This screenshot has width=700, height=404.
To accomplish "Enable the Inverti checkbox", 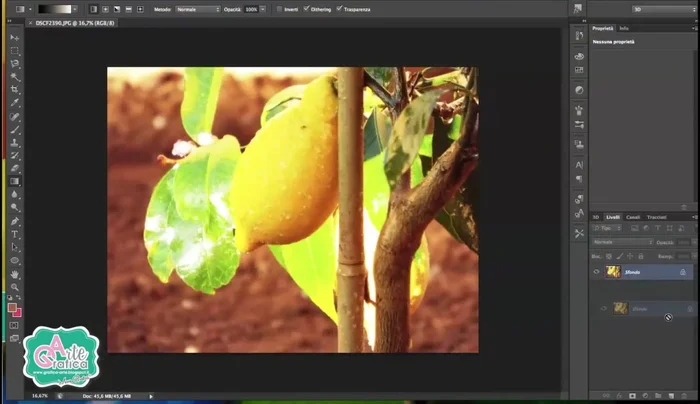I will (279, 9).
